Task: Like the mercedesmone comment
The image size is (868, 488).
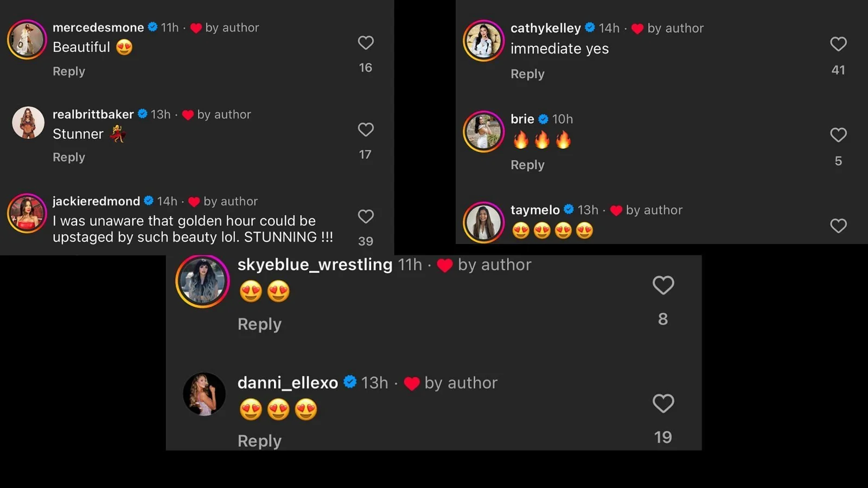Action: pyautogui.click(x=366, y=43)
